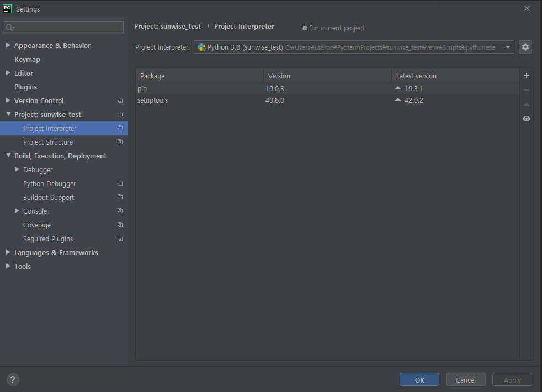This screenshot has height=392, width=542.
Task: Click Tools item in settings tree
Action: pyautogui.click(x=23, y=267)
